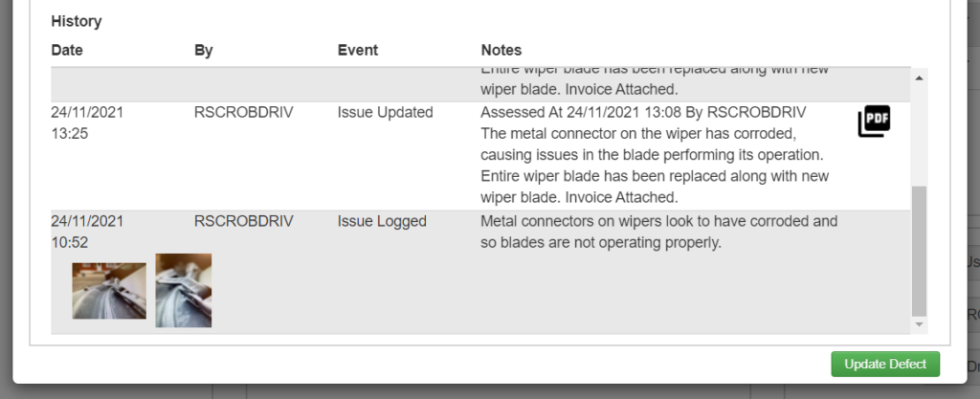Image resolution: width=980 pixels, height=399 pixels.
Task: Click the Date column header
Action: 67,50
